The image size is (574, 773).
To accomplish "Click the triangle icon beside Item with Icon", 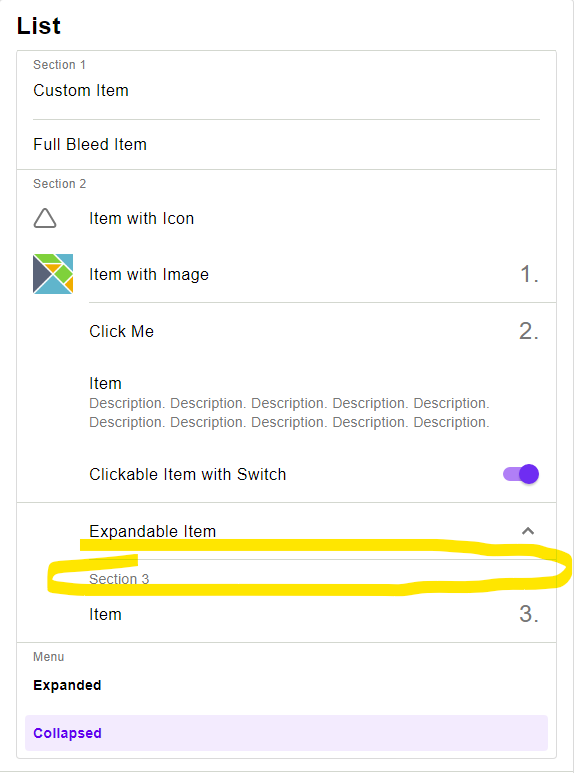I will click(45, 218).
